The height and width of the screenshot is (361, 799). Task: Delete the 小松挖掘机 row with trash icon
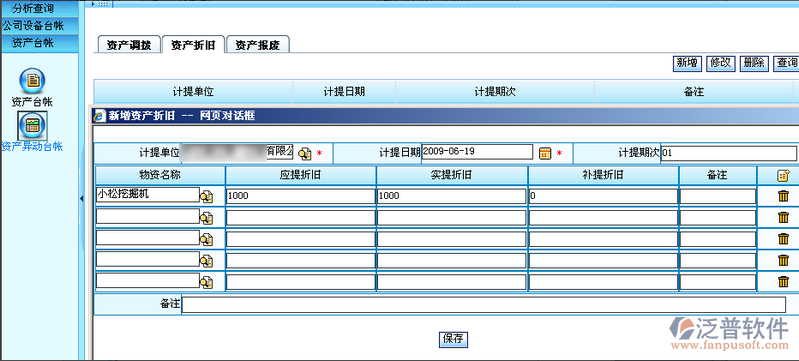tap(783, 196)
